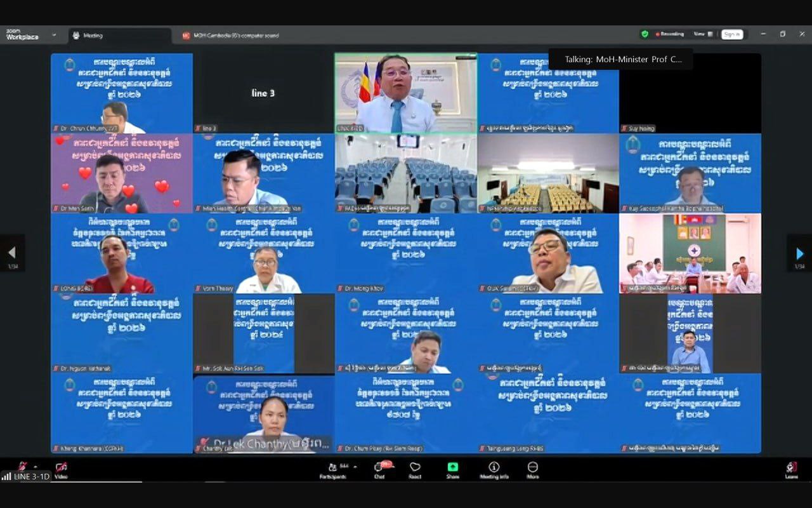Open the Participants panel
The width and height of the screenshot is (812, 508).
[332, 469]
